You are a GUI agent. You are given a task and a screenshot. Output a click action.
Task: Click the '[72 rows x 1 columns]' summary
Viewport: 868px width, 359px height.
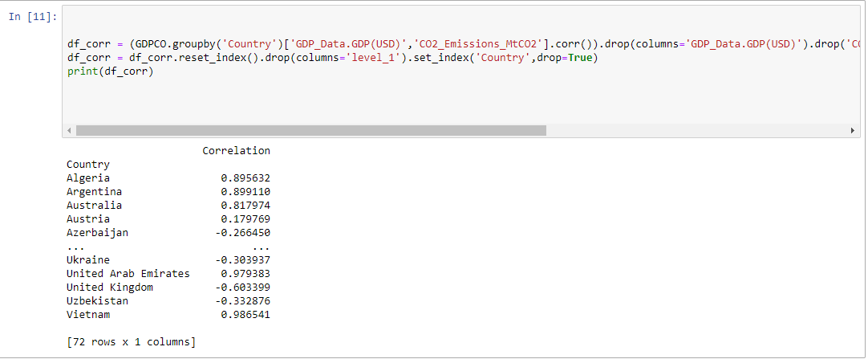tap(132, 342)
